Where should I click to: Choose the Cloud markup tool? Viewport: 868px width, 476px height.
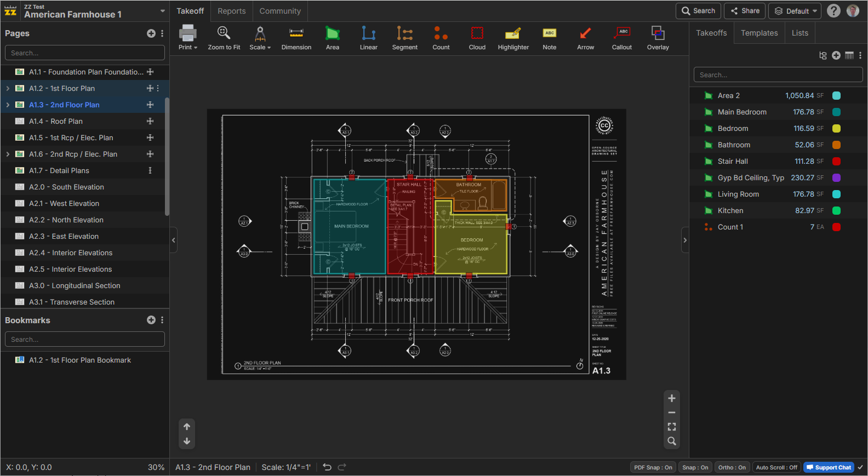477,38
